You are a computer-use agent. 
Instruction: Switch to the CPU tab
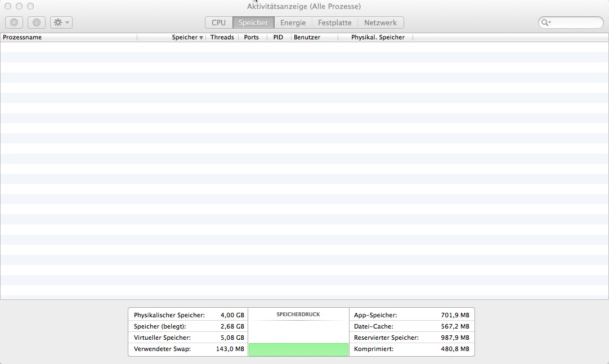(x=218, y=23)
